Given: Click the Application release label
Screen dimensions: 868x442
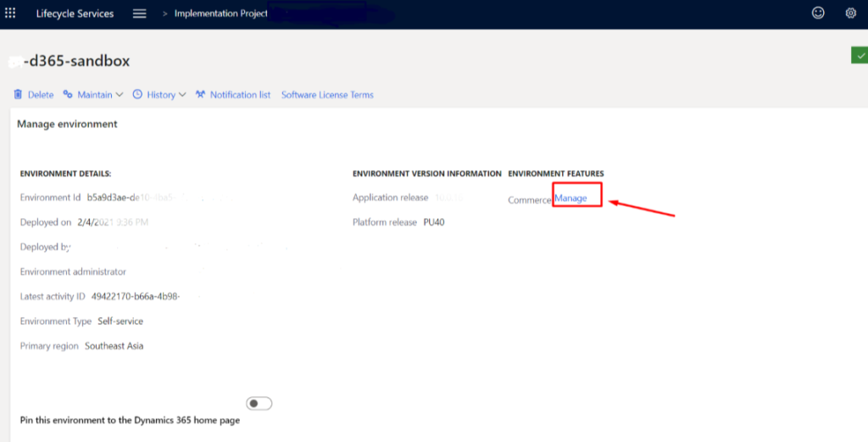Looking at the screenshot, I should pos(390,197).
